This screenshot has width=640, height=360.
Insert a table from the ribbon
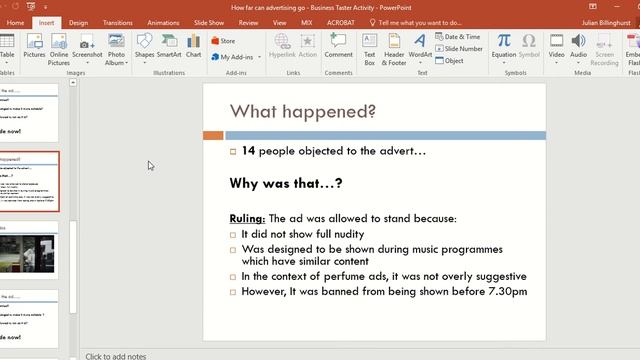pyautogui.click(x=7, y=45)
